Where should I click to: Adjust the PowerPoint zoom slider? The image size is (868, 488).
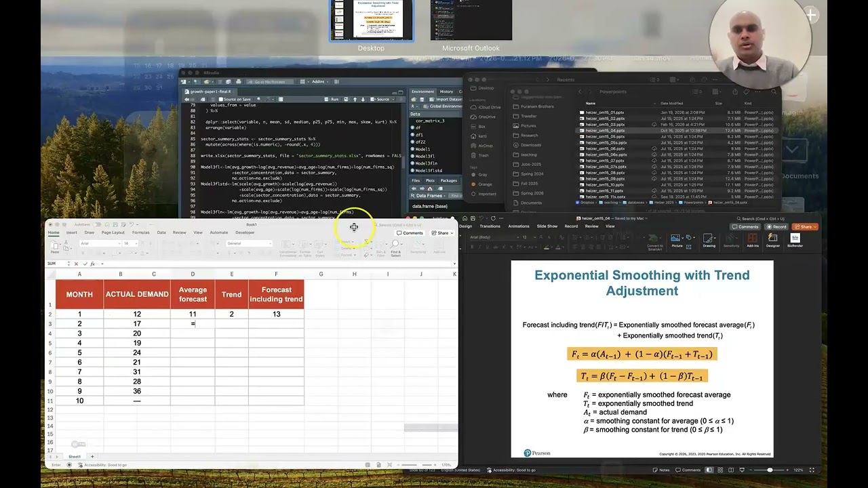pyautogui.click(x=770, y=470)
